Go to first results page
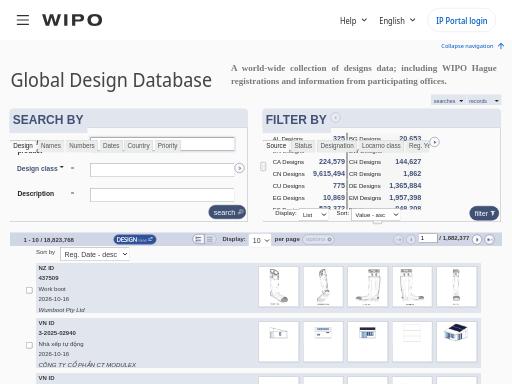 [398, 239]
